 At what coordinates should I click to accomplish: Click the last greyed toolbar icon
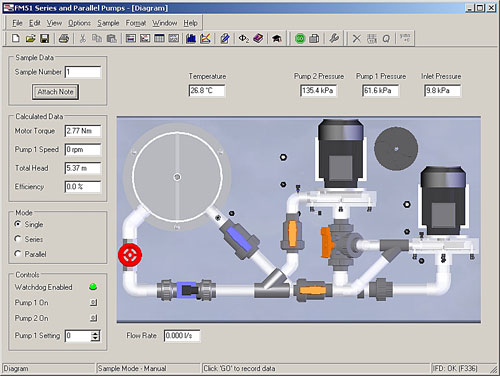(405, 38)
